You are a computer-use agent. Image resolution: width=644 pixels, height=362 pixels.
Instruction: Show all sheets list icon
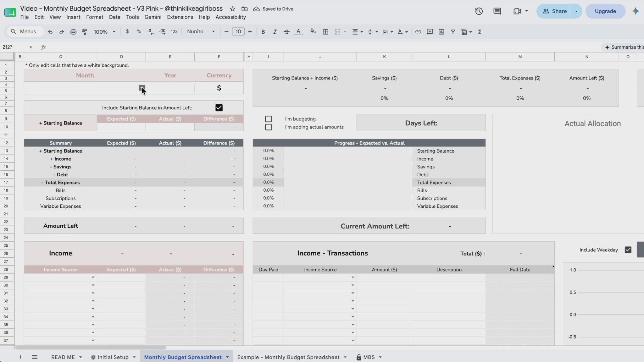click(x=35, y=357)
